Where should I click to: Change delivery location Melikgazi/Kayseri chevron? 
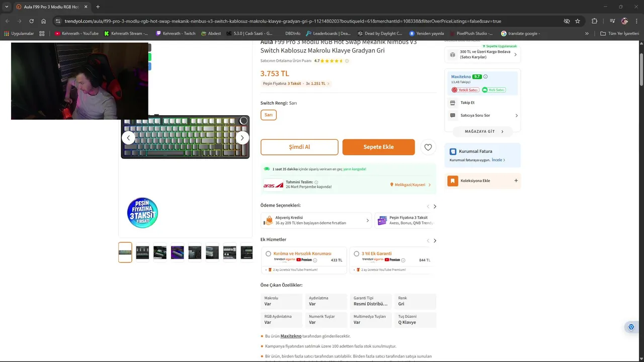pyautogui.click(x=429, y=185)
